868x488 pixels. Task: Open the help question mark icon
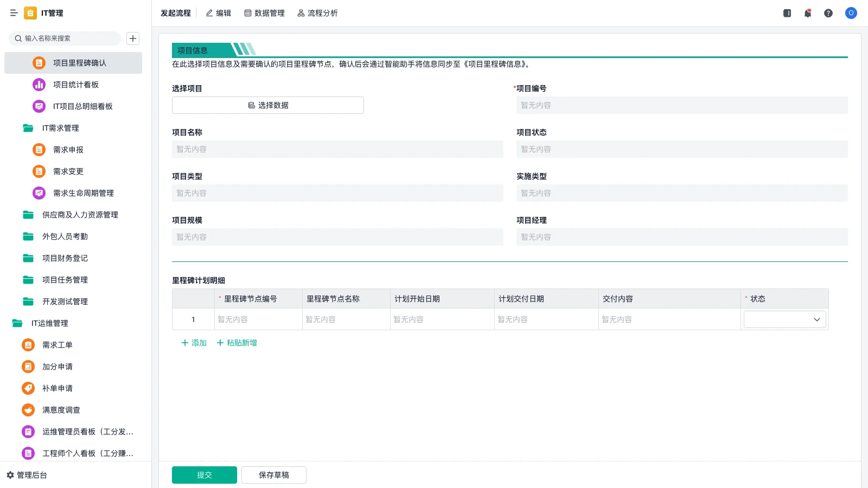[828, 13]
